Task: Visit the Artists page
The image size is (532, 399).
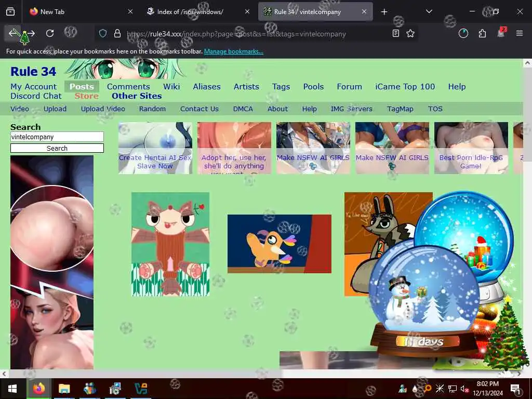Action: [x=246, y=87]
